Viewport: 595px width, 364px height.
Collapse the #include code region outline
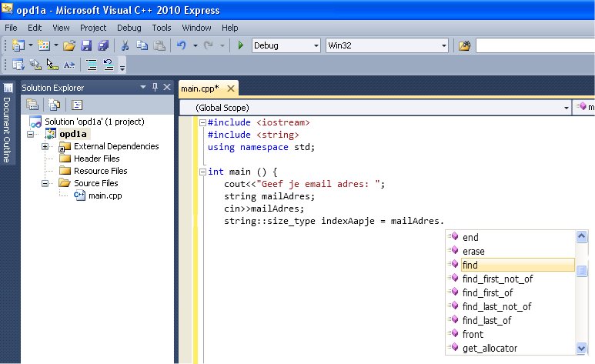point(202,123)
